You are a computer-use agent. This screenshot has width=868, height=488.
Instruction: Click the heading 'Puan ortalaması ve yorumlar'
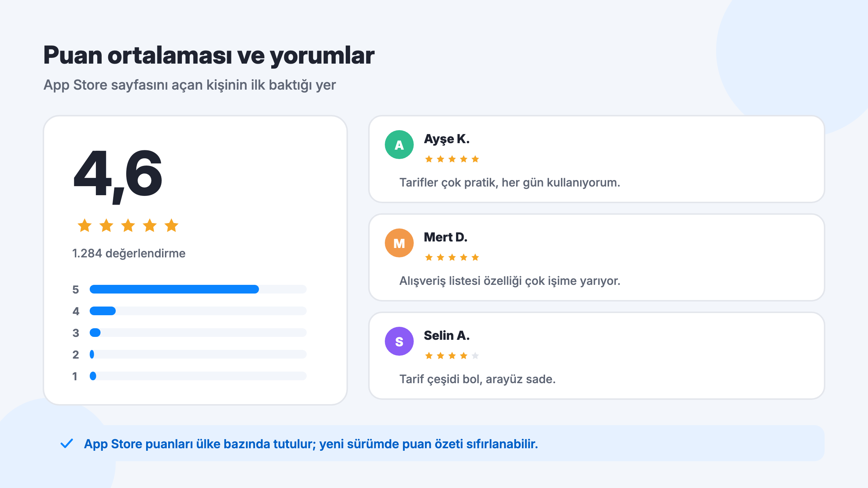click(209, 56)
